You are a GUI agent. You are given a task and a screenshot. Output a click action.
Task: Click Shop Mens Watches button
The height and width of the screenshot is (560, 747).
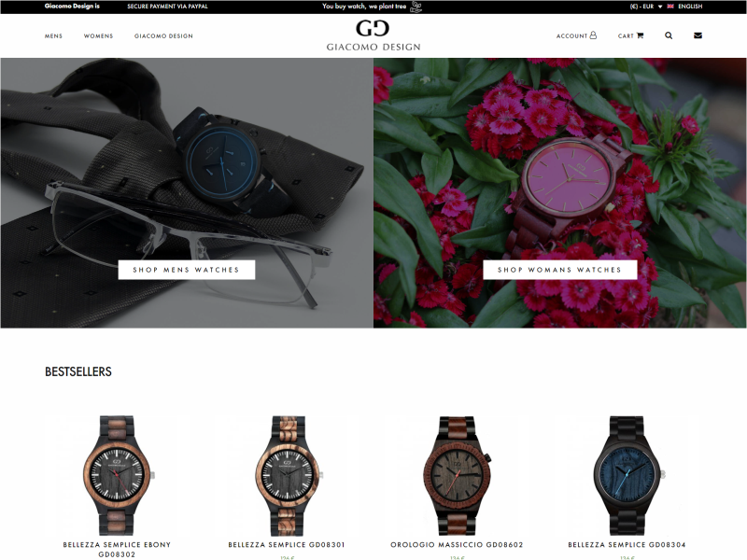pos(186,270)
